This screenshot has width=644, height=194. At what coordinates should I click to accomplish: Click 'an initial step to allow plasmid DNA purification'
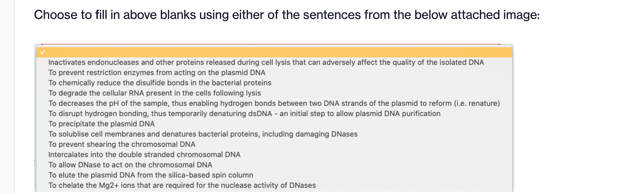(x=360, y=113)
